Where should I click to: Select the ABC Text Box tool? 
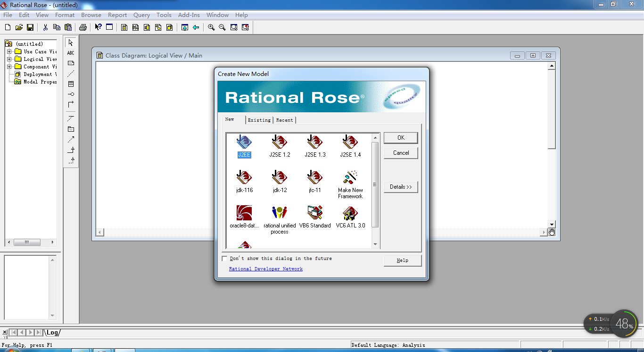pos(71,53)
